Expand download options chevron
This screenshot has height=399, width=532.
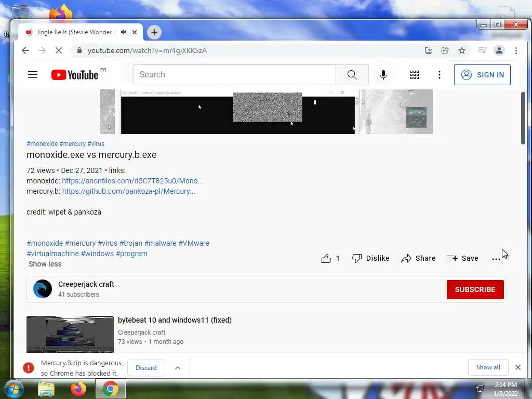178,368
